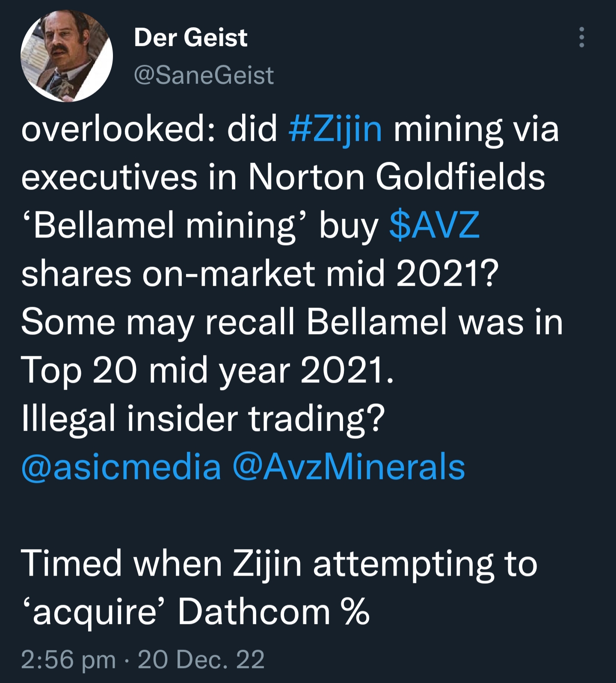Go to the @asicmedia mention
The width and height of the screenshot is (616, 683).
(121, 467)
